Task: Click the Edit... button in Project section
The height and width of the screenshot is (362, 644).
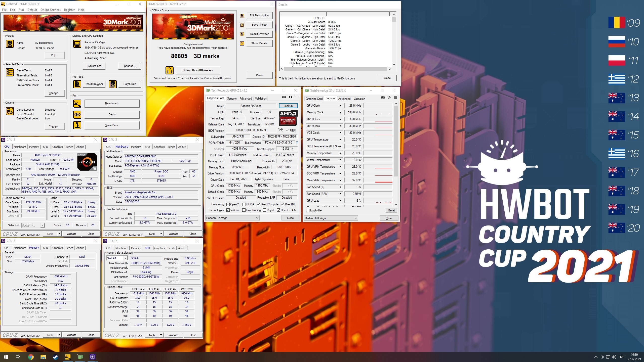Action: pos(55,55)
